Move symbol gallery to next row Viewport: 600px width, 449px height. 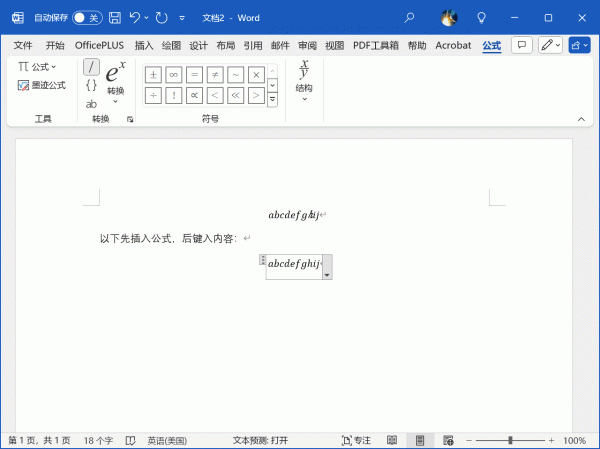point(272,85)
